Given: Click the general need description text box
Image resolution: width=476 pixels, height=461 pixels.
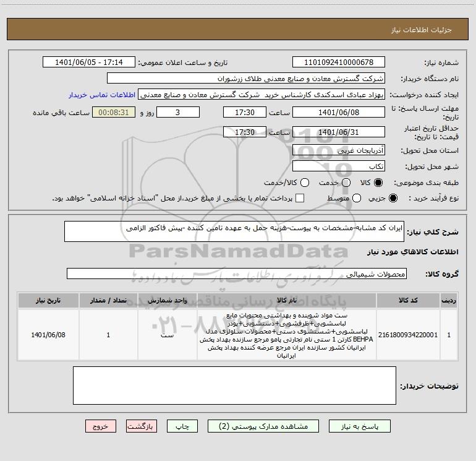Looking at the screenshot, I should [x=234, y=231].
